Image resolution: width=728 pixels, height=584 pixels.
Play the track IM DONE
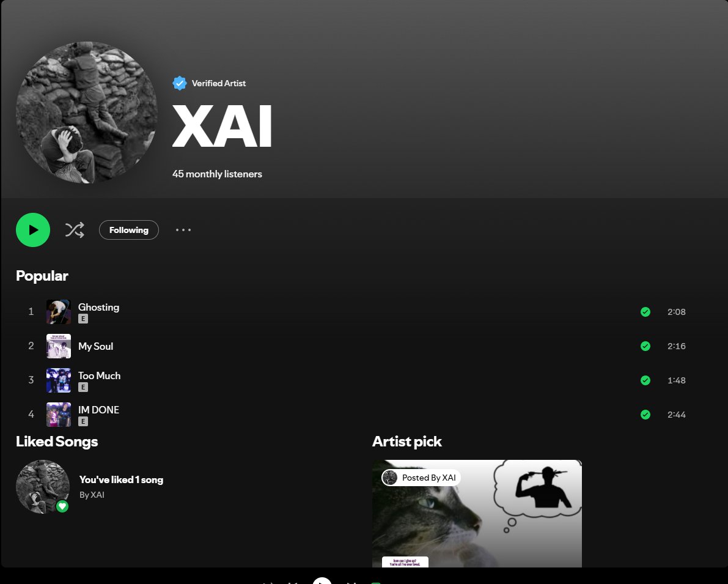tap(98, 410)
